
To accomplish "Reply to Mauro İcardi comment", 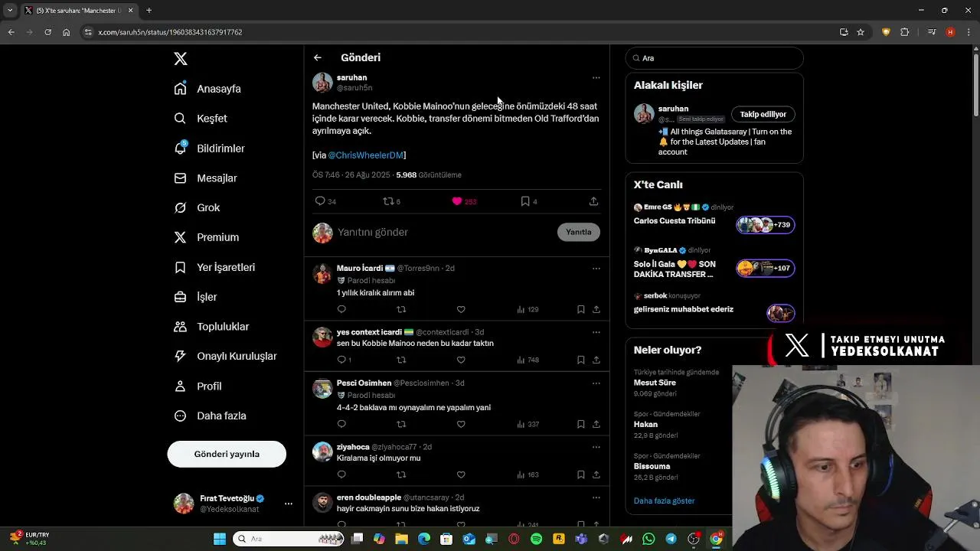I will click(x=341, y=310).
